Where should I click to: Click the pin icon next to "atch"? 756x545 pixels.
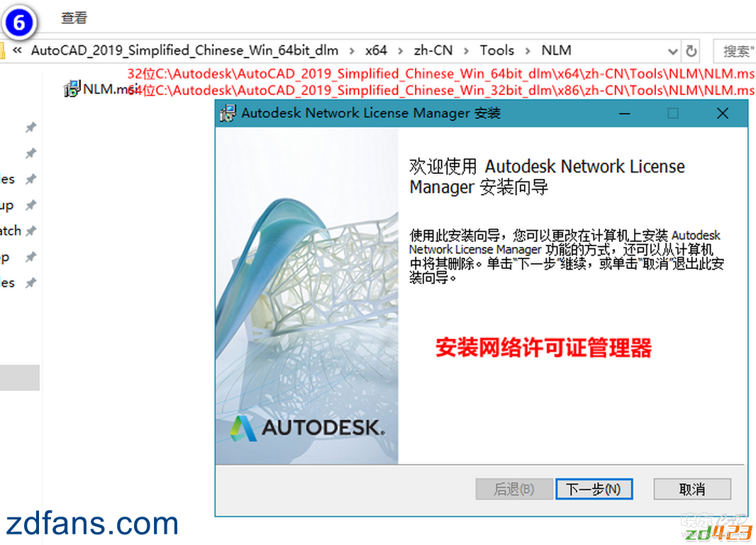31,231
